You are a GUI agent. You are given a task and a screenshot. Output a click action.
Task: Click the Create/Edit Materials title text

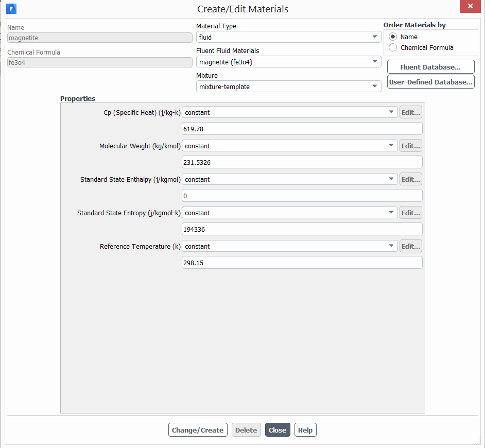(x=243, y=9)
